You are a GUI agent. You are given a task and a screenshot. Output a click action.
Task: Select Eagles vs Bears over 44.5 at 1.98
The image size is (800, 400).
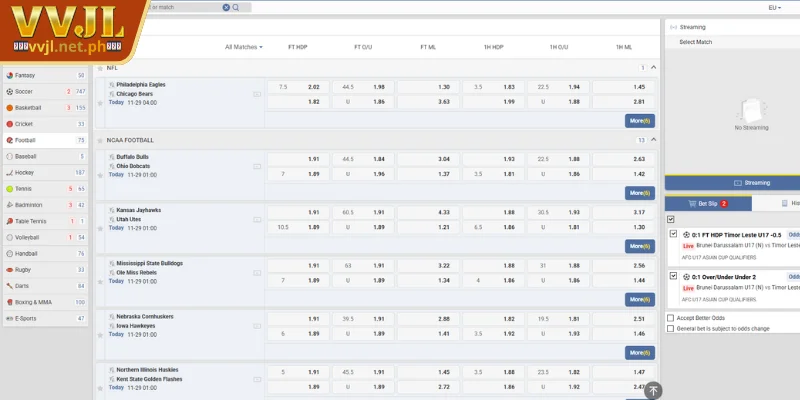click(363, 87)
